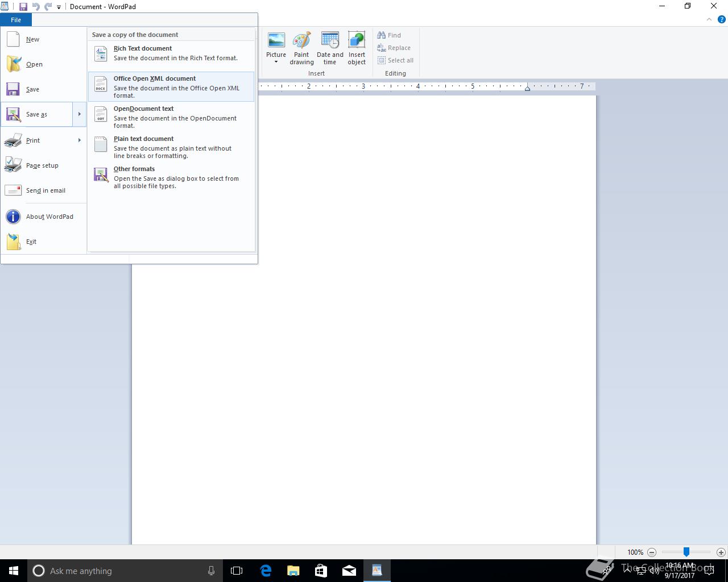Click the New document page icon

[x=13, y=39]
